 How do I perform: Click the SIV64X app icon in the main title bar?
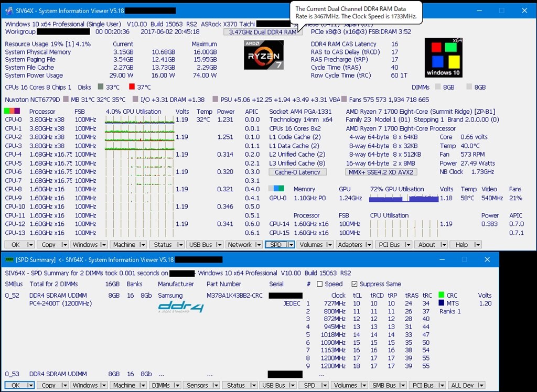point(9,11)
